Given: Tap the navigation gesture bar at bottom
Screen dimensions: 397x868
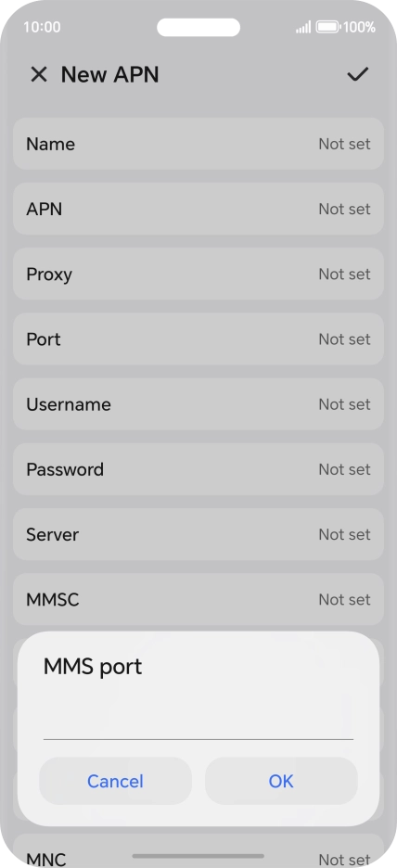Looking at the screenshot, I should pyautogui.click(x=198, y=856).
